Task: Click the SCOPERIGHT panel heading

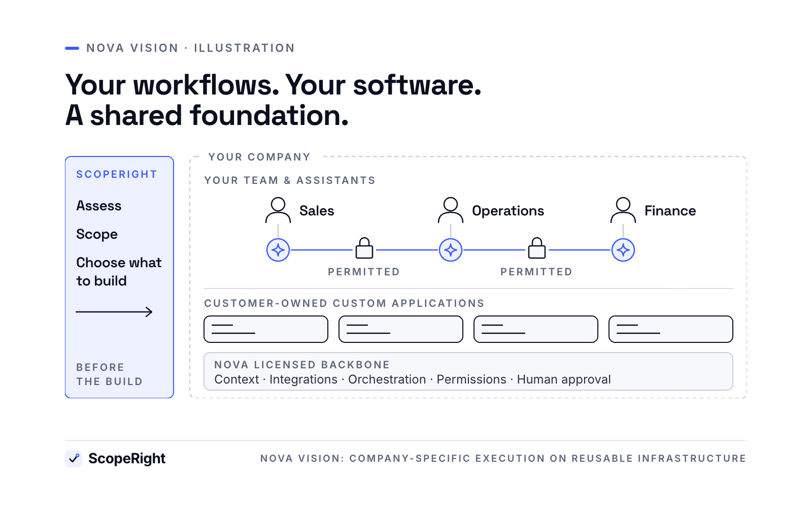Action: pos(117,174)
